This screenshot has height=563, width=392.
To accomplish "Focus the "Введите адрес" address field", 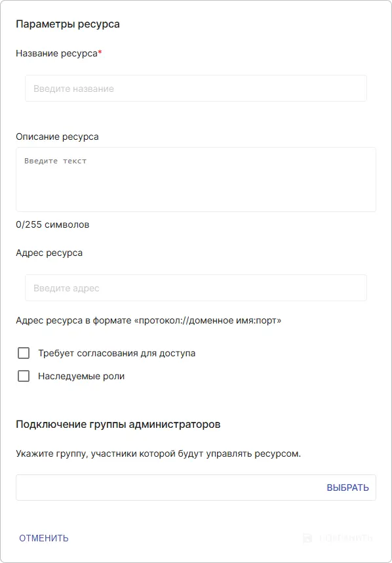I will pos(195,287).
